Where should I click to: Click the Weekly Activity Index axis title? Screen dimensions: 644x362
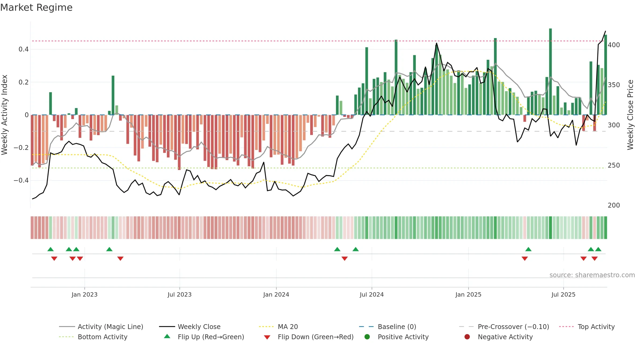tap(4, 115)
